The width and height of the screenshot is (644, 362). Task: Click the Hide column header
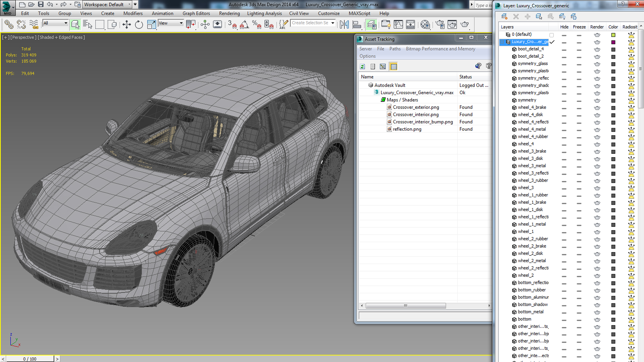coord(564,27)
